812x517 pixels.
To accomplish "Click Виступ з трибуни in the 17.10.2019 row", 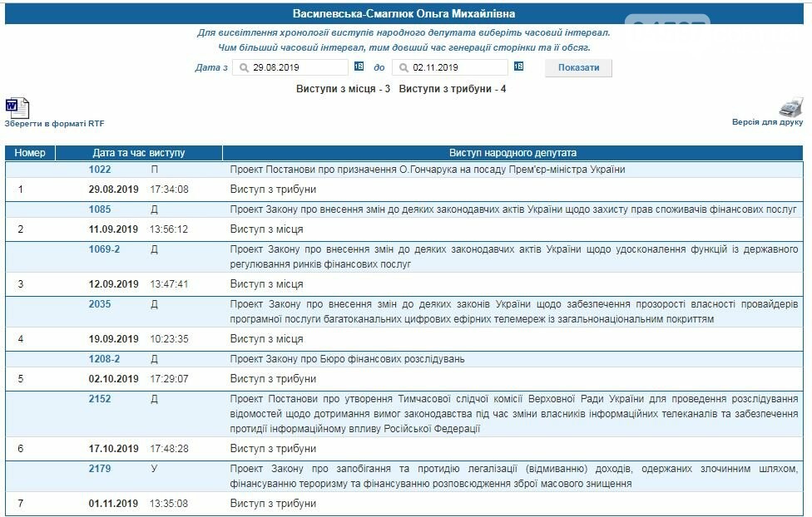I will 273,449.
